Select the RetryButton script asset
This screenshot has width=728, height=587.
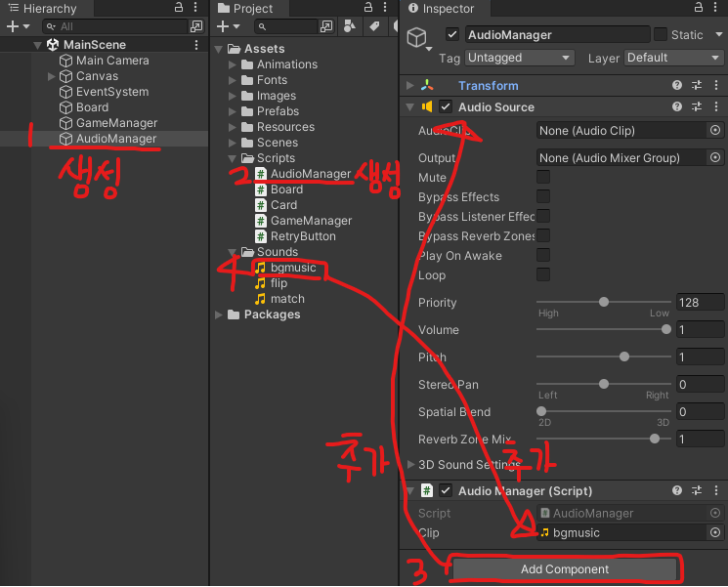296,236
